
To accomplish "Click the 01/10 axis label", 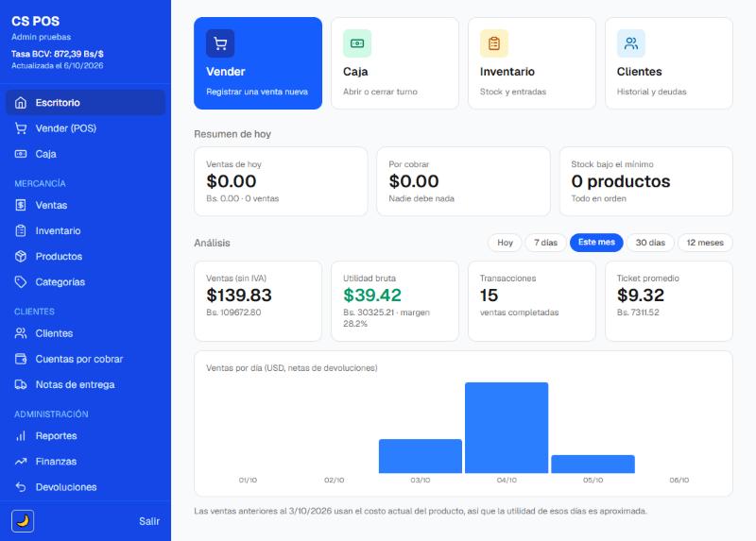I will coord(248,481).
